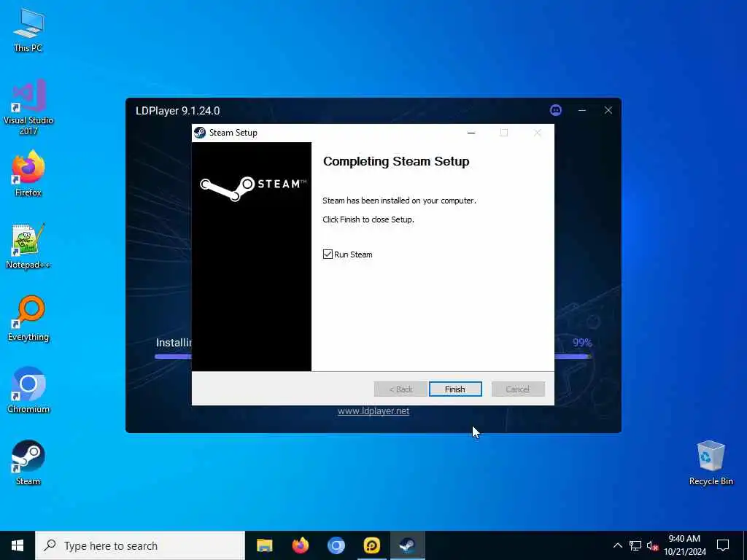The image size is (747, 560).
Task: Select the Everything desktop shortcut
Action: [28, 318]
